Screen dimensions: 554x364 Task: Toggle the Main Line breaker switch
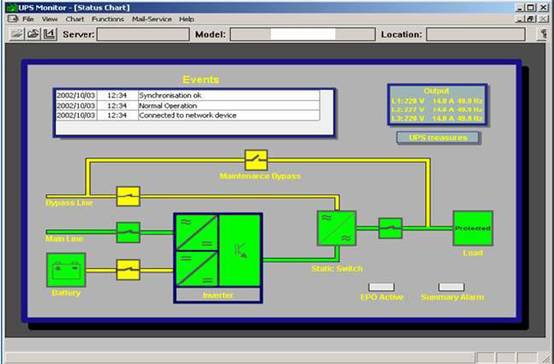coord(128,232)
